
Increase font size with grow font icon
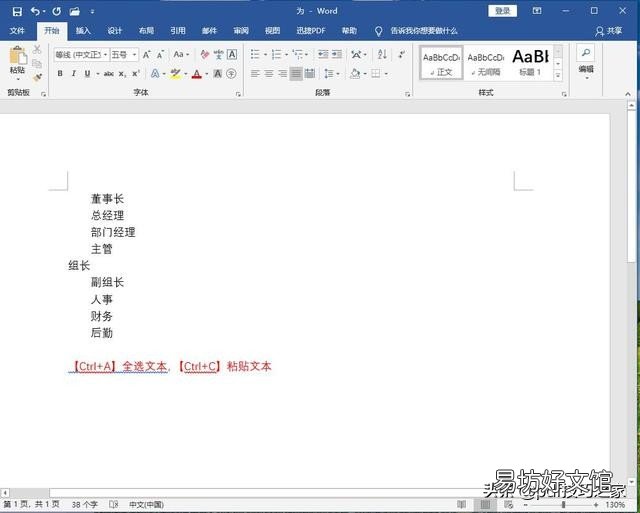click(147, 54)
